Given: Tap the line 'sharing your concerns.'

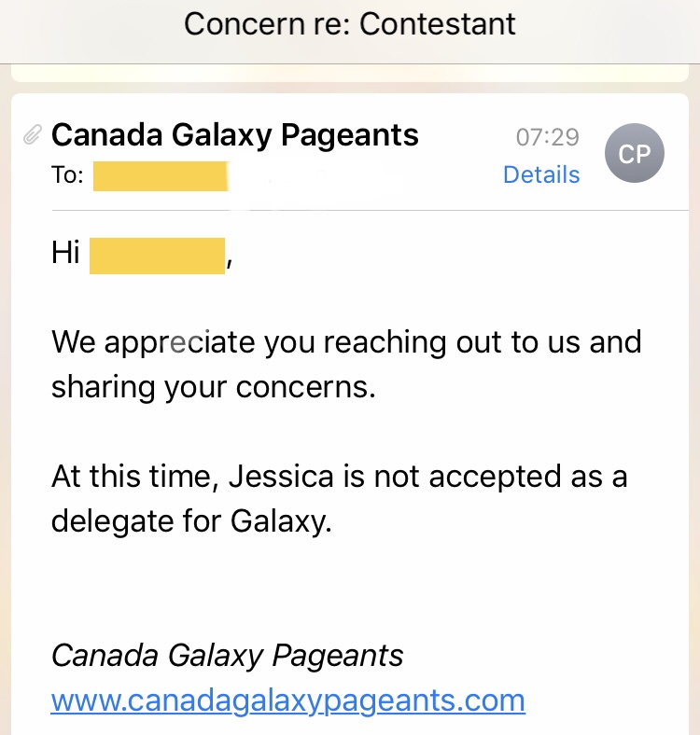Looking at the screenshot, I should [214, 387].
